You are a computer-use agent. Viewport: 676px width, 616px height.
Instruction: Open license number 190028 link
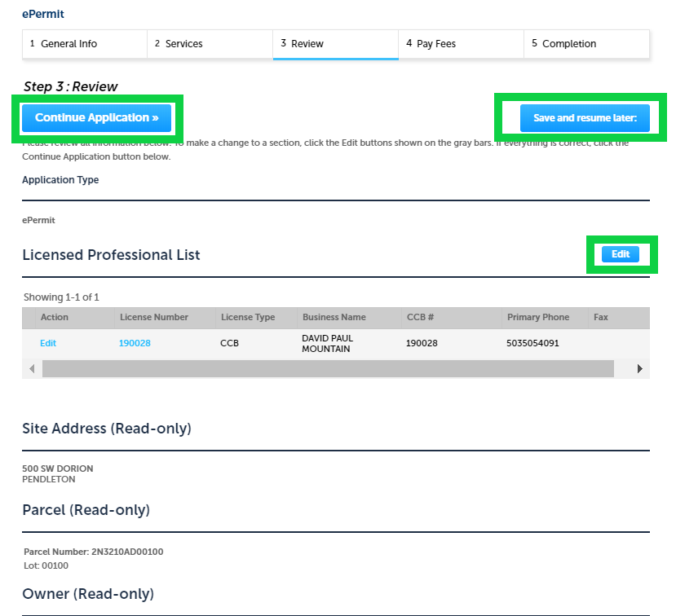click(135, 344)
